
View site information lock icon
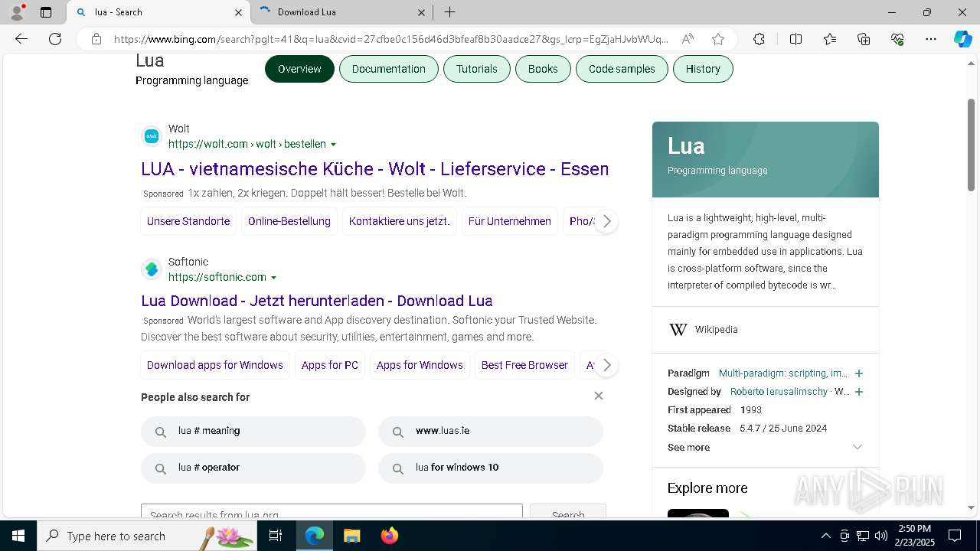tap(96, 39)
